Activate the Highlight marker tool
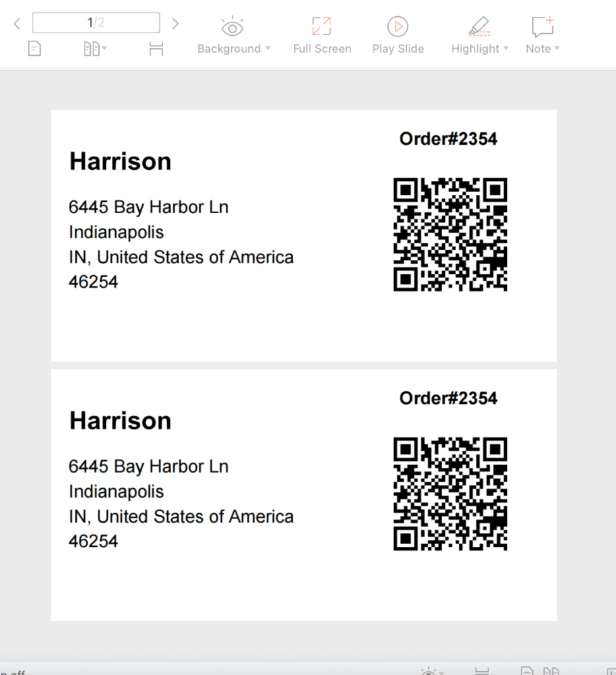The width and height of the screenshot is (616, 675). tap(479, 26)
